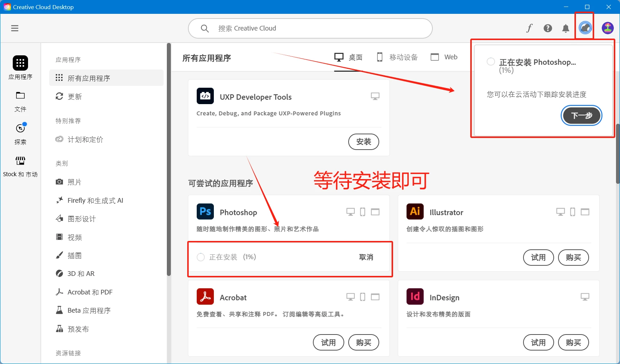Click Try (试用) for InDesign

pos(538,343)
